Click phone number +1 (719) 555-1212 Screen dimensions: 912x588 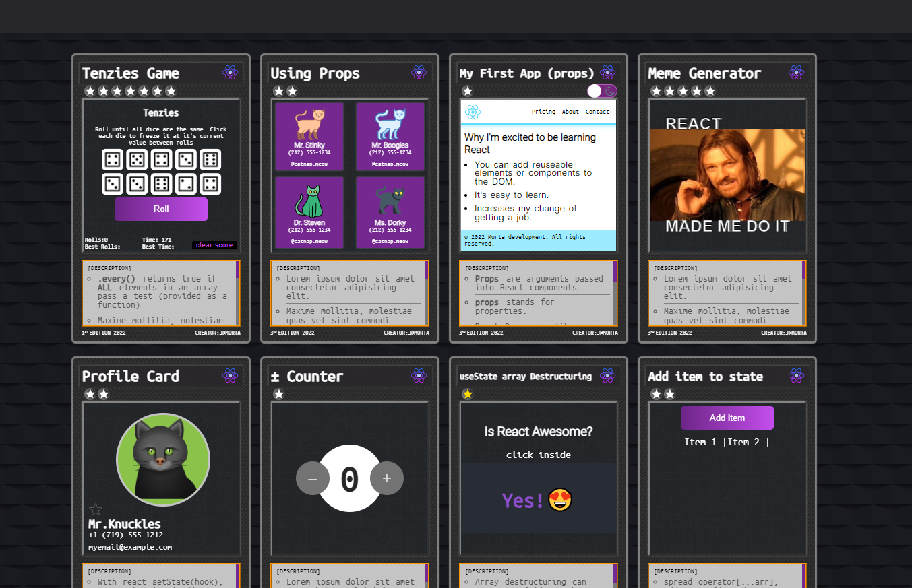pos(125,535)
